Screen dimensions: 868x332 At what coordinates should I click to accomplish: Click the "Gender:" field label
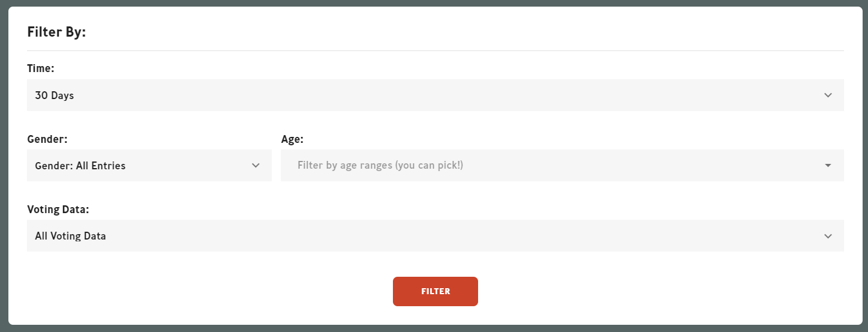tap(47, 139)
